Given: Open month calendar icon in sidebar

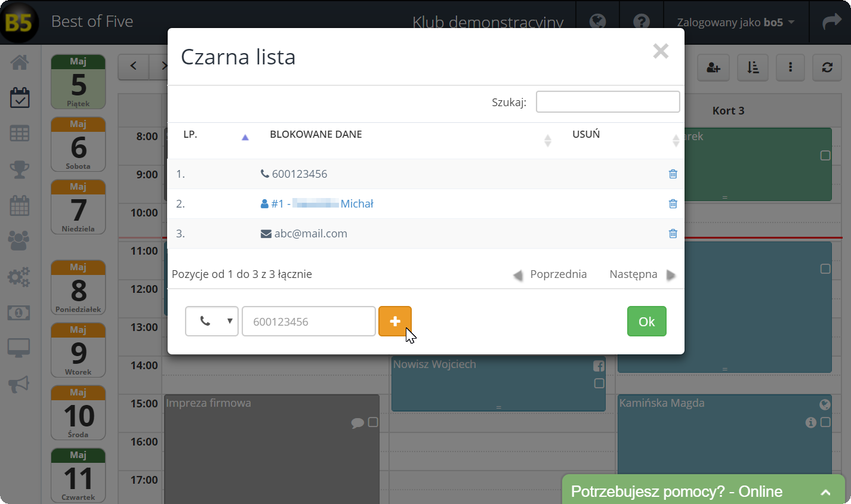Looking at the screenshot, I should point(19,206).
